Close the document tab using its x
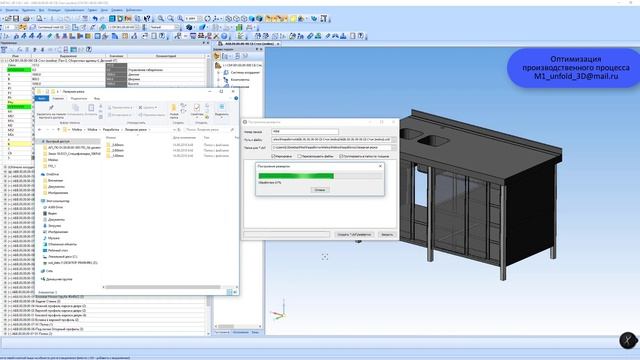640x360 pixels. (x=278, y=44)
